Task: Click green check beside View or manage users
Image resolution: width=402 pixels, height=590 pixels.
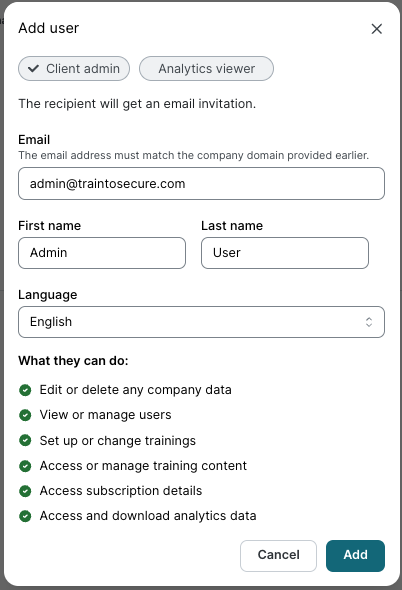Action: point(25,415)
